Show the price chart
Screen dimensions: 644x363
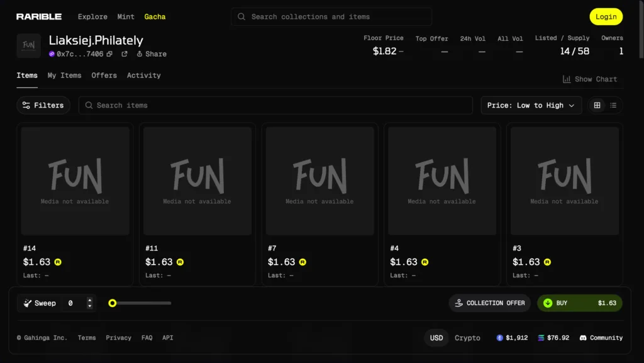point(590,79)
